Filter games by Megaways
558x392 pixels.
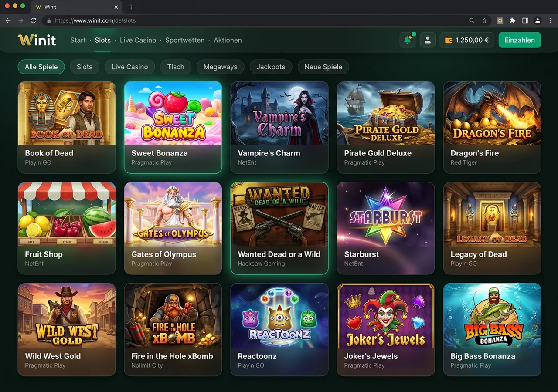[221, 67]
